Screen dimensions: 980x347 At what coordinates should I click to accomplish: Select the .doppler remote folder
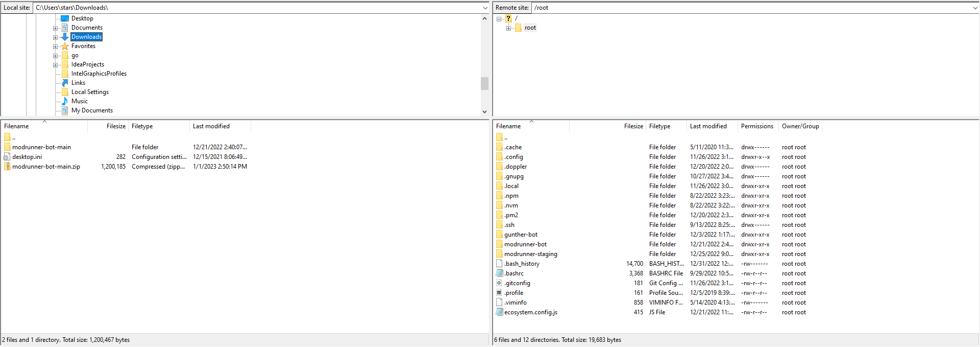point(516,167)
